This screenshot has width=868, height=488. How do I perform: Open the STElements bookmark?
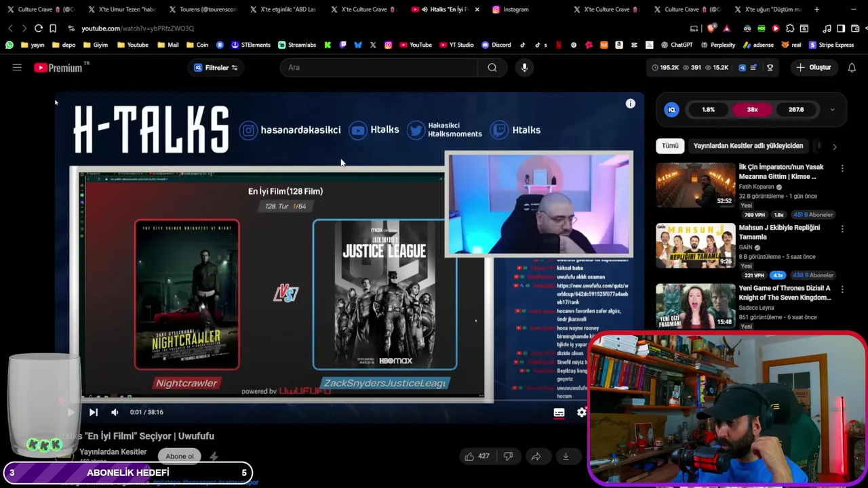point(251,45)
